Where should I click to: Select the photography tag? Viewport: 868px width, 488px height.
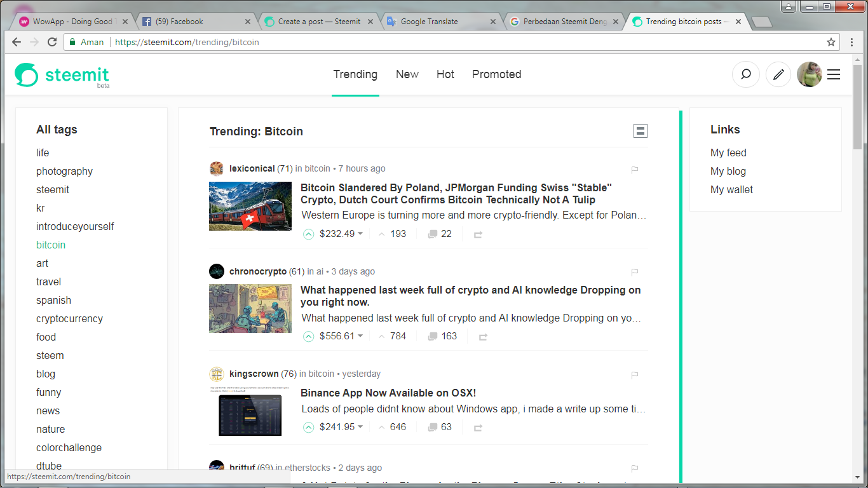(64, 171)
